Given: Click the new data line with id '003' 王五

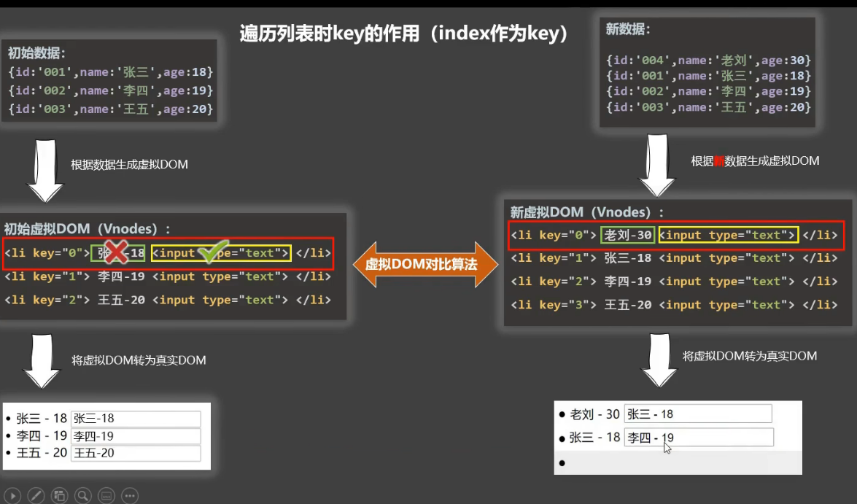Looking at the screenshot, I should [708, 107].
